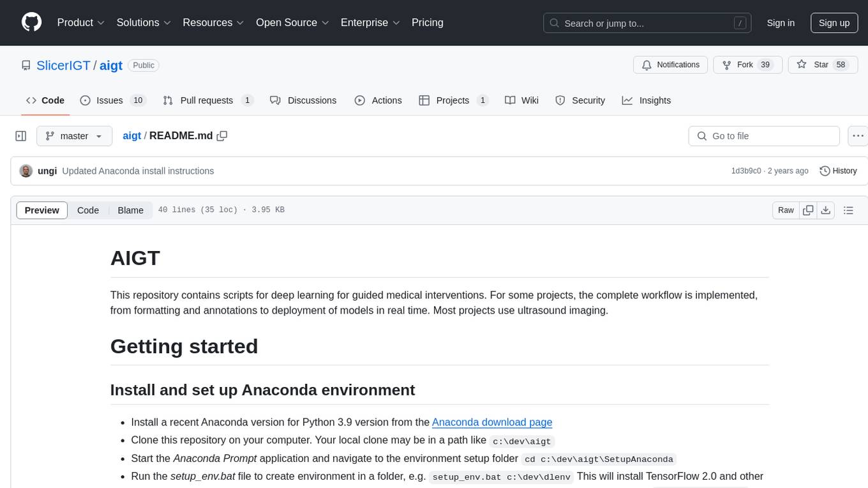This screenshot has height=488, width=868.
Task: Copy the raw file contents
Action: click(808, 210)
